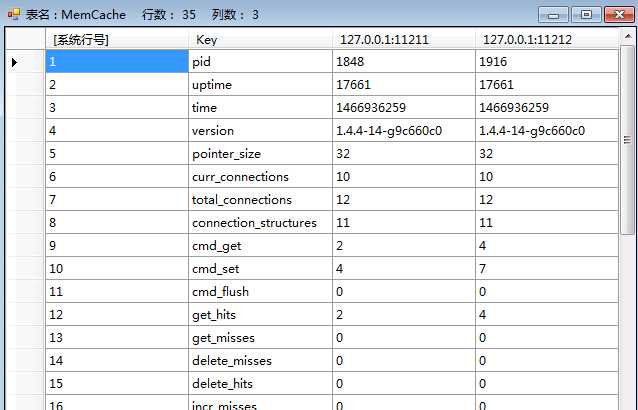Click version value under 127.0.0.1:11211
This screenshot has height=410, width=638.
(x=404, y=131)
